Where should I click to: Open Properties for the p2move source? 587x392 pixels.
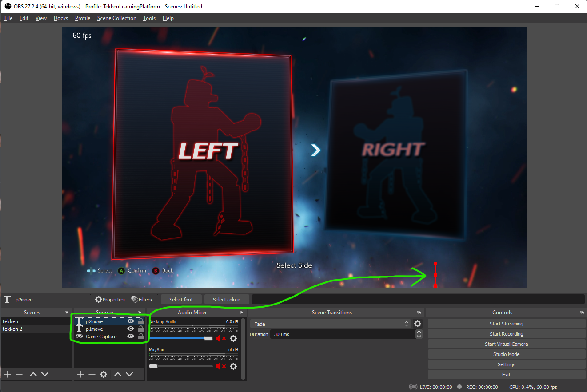(x=110, y=300)
